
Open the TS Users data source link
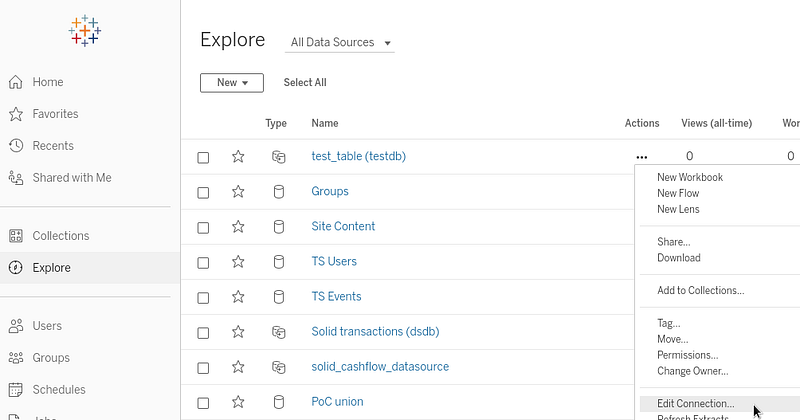coord(334,261)
